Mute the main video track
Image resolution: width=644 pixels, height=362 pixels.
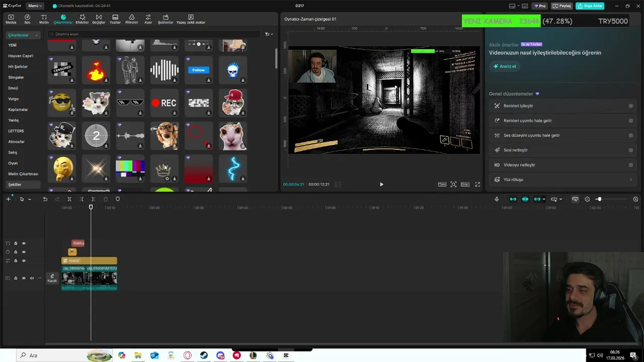(x=32, y=278)
